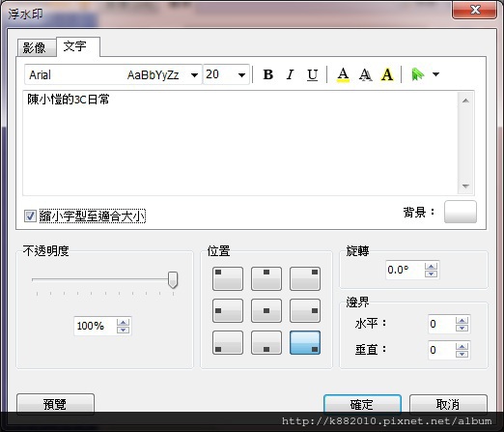Switch to the 影像 tab
Screen dimensions: 504x432
36,48
